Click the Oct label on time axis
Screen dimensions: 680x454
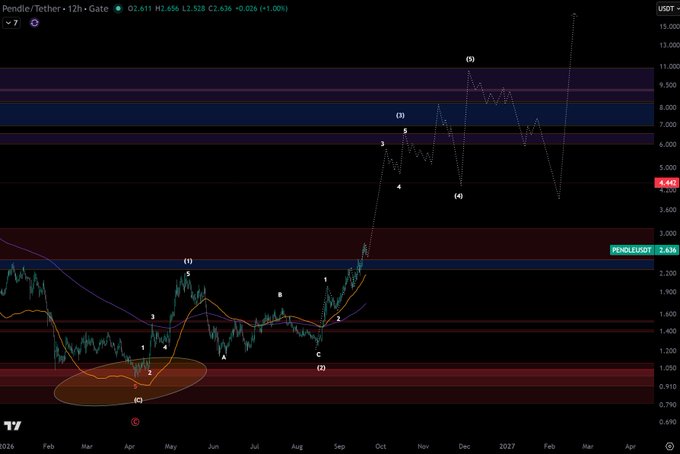tap(380, 446)
